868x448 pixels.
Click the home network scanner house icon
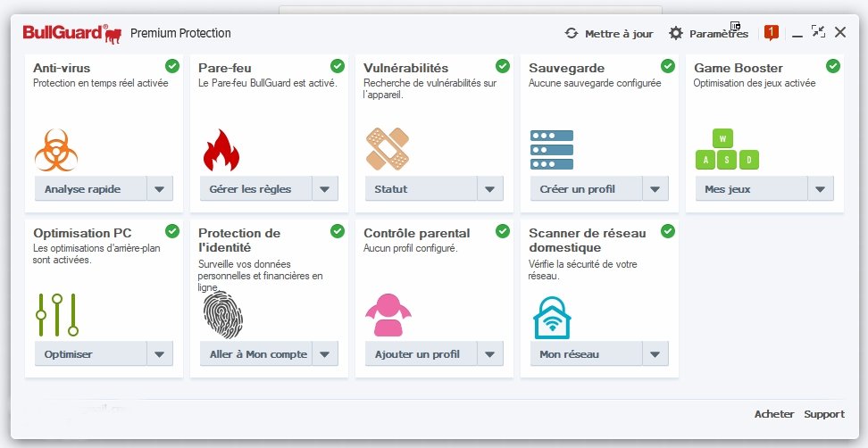point(552,318)
